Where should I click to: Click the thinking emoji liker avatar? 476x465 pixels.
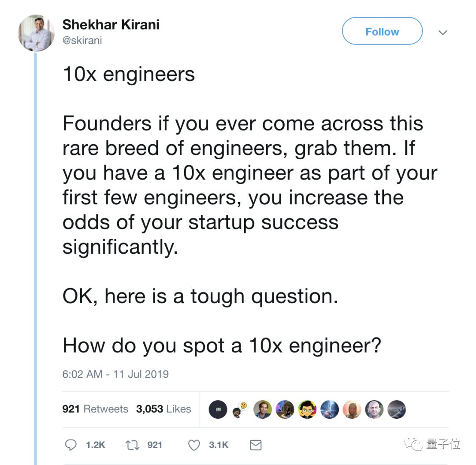pos(240,409)
